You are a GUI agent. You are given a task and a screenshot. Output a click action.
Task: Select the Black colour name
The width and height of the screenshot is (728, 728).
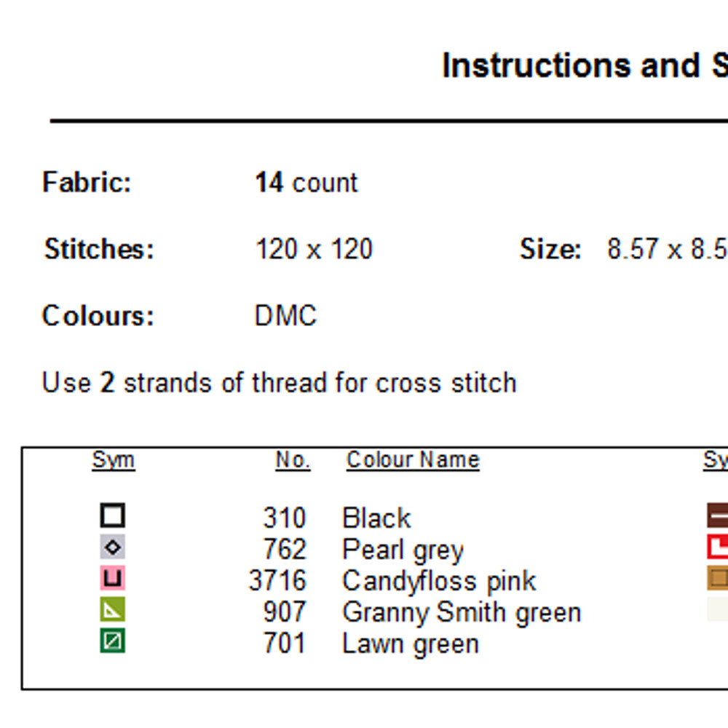tap(376, 518)
